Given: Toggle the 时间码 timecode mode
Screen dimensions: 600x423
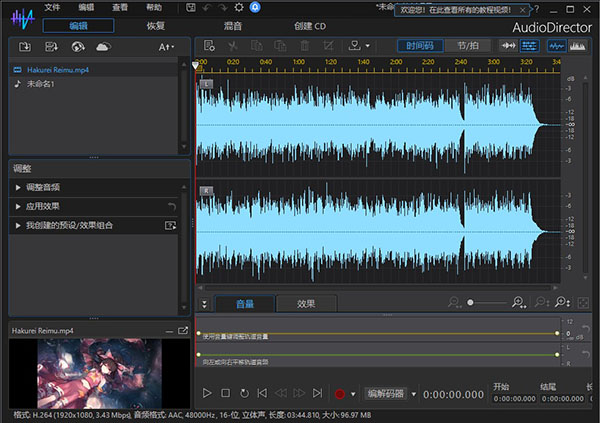Looking at the screenshot, I should [420, 46].
